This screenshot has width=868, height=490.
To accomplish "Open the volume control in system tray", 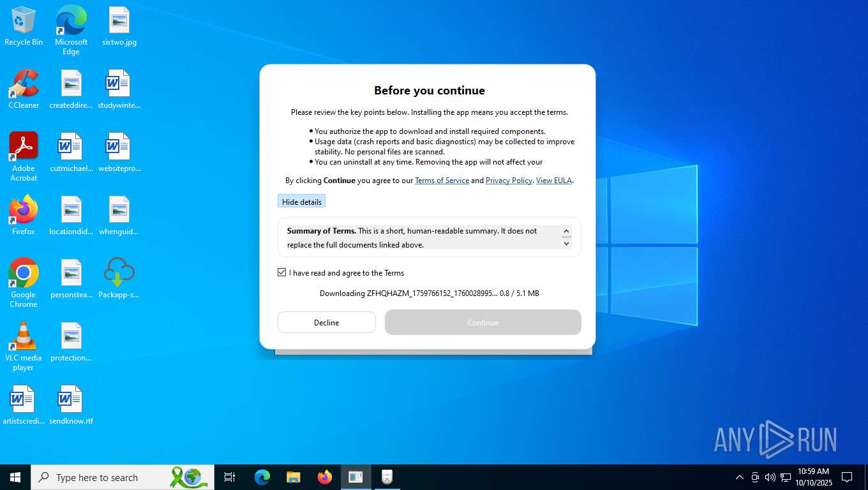I will tap(770, 477).
